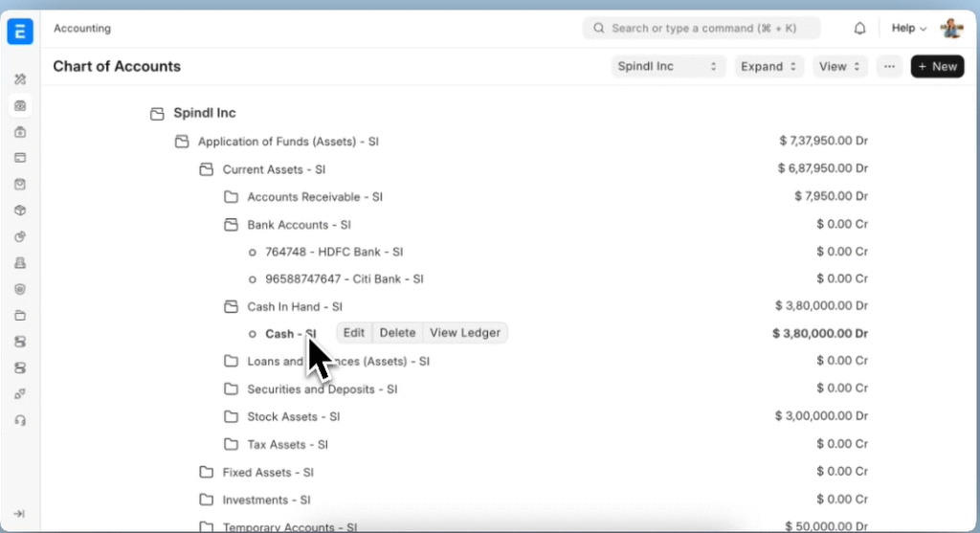Collapse the Bank Accounts - SI folder
This screenshot has width=980, height=533.
click(231, 225)
